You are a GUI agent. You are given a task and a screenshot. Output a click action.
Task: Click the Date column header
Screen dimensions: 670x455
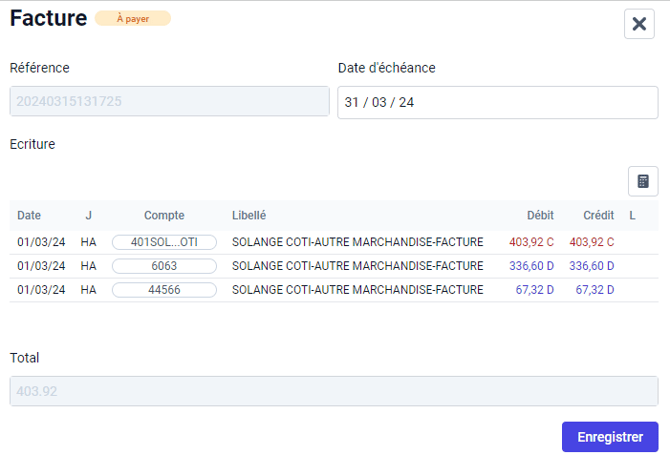(29, 215)
